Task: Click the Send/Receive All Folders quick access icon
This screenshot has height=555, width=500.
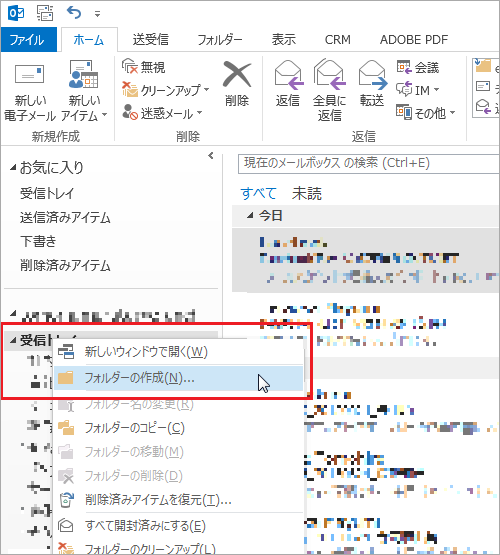Action: pyautogui.click(x=45, y=13)
